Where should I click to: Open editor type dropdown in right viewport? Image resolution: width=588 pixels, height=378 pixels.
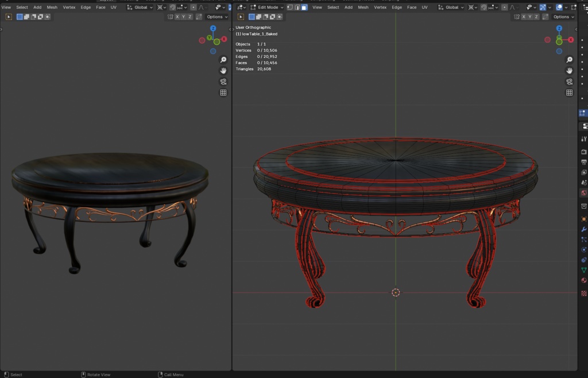241,7
